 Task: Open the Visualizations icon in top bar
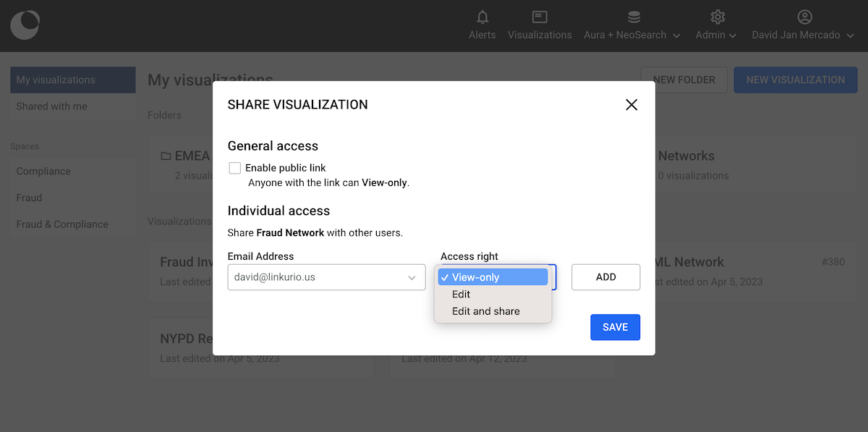pos(539,17)
